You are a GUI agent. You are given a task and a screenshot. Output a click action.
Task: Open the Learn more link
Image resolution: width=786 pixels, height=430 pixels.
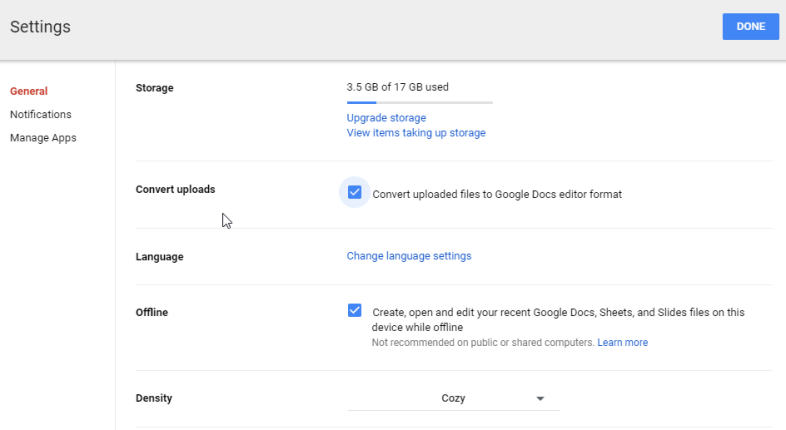point(623,342)
